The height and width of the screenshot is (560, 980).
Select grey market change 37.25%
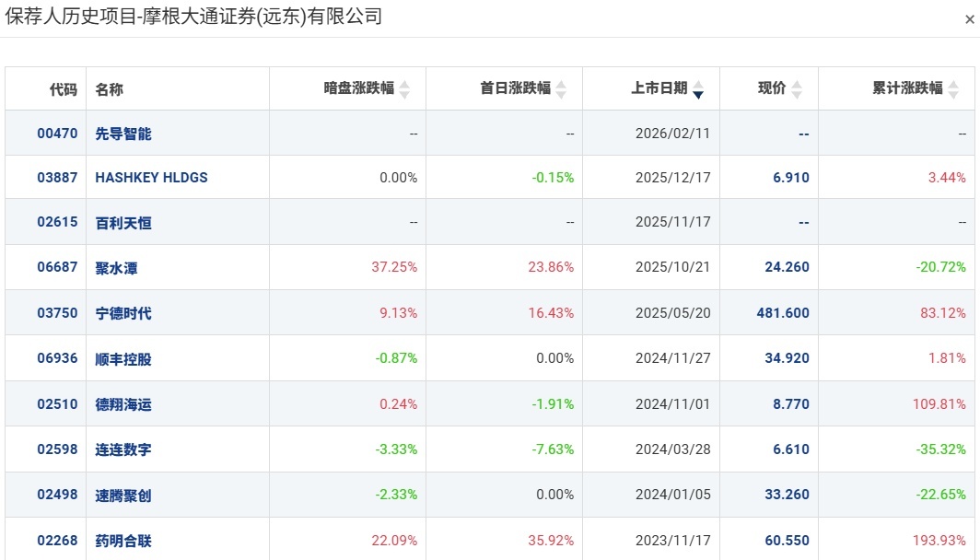394,267
